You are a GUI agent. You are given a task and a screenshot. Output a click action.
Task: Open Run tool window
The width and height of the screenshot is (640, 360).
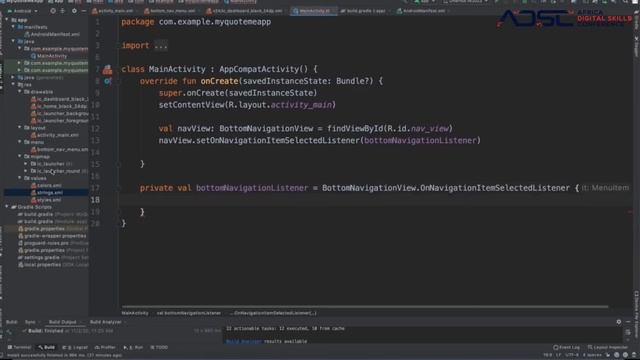(133, 347)
